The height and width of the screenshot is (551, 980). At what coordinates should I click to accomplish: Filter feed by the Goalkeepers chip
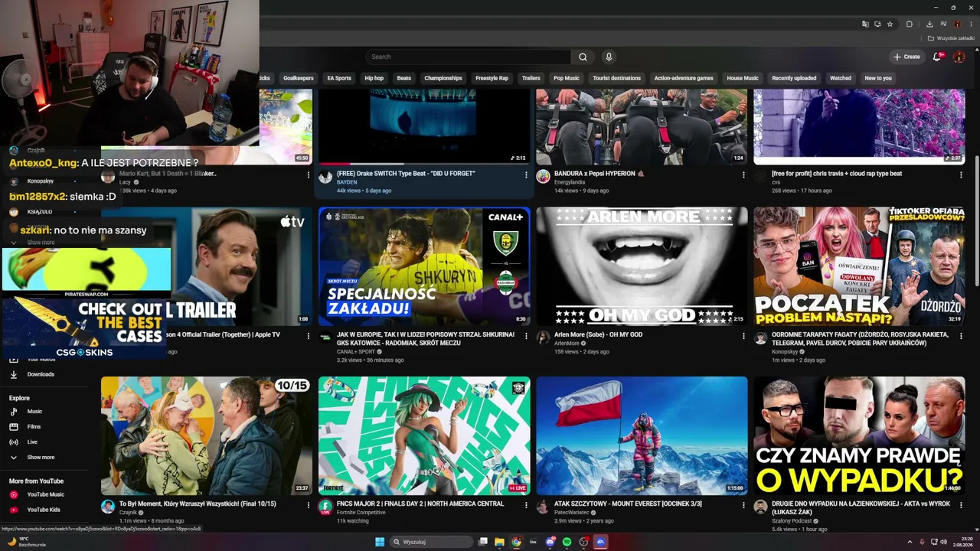[298, 78]
